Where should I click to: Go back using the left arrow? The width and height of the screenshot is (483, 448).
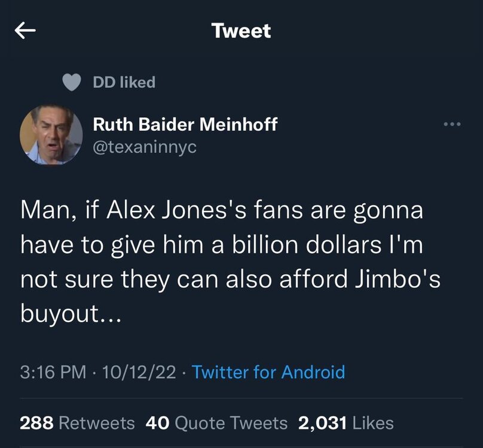click(26, 32)
